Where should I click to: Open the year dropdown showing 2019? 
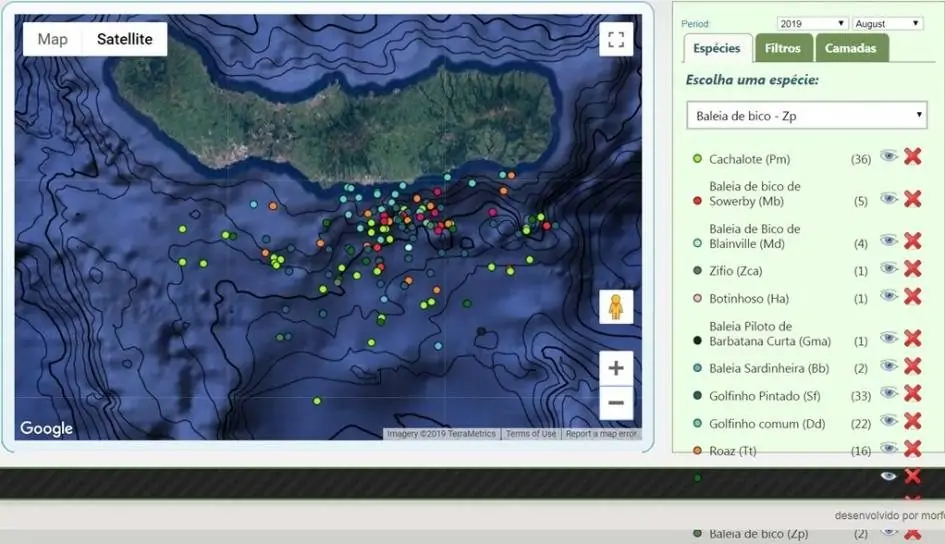[x=812, y=23]
